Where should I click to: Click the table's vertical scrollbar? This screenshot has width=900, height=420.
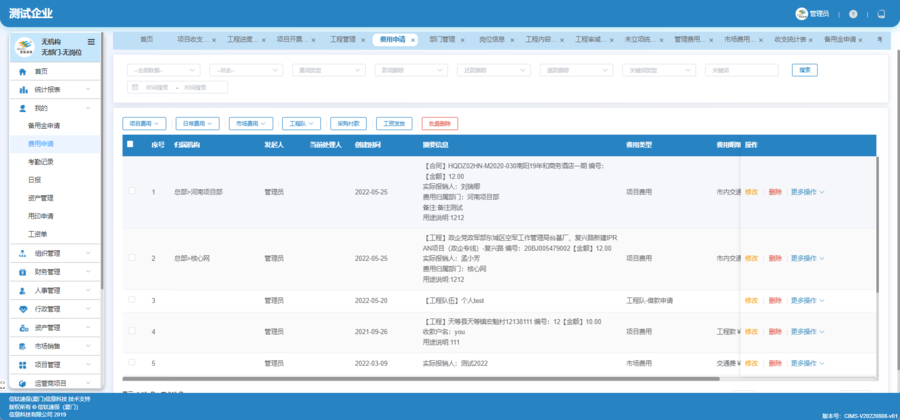click(877, 224)
